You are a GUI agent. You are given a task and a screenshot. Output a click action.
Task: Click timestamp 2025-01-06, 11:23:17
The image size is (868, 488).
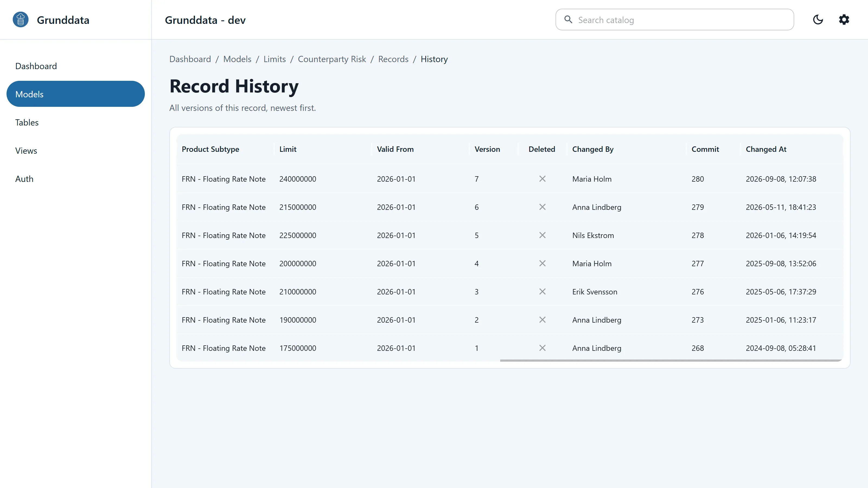point(781,320)
